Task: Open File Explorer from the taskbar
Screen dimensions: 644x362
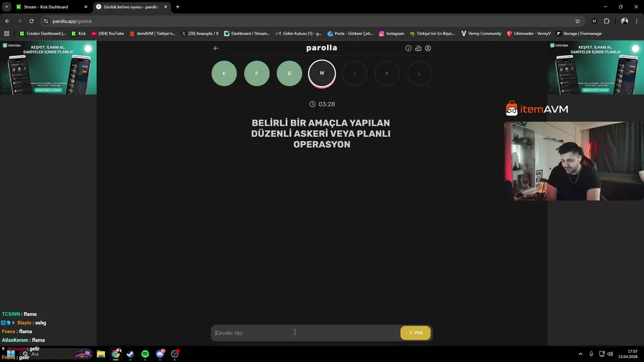Action: click(101, 354)
